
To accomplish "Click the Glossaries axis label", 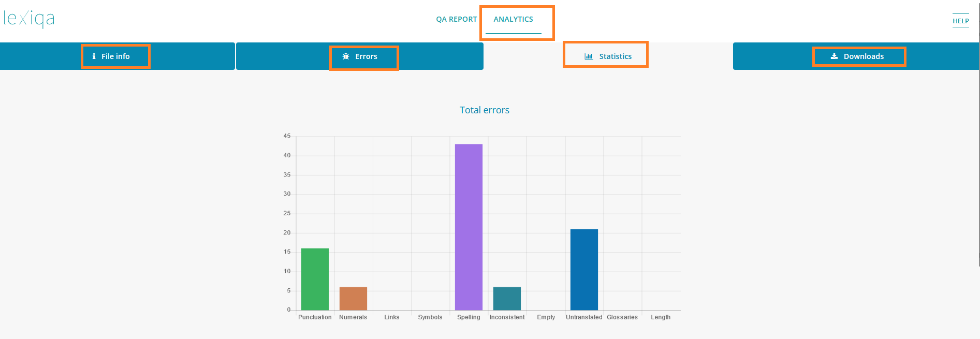I will (622, 317).
